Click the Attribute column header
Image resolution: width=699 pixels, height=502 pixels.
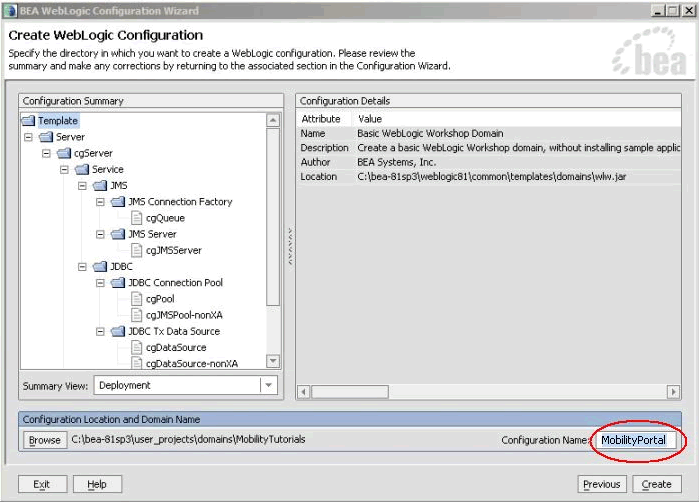[321, 119]
